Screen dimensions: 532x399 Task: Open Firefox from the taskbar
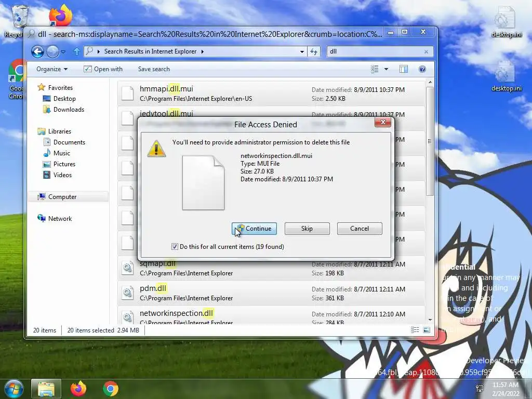tap(78, 389)
